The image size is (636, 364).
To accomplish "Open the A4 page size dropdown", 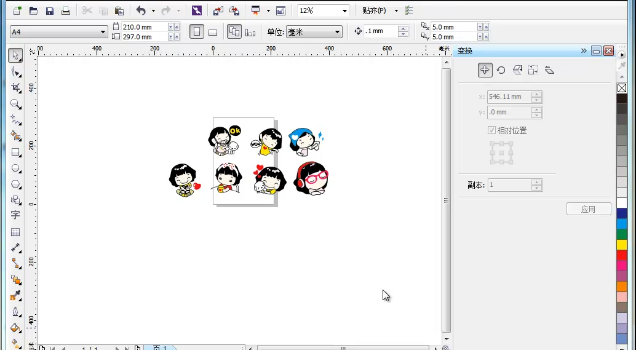I will click(x=59, y=31).
